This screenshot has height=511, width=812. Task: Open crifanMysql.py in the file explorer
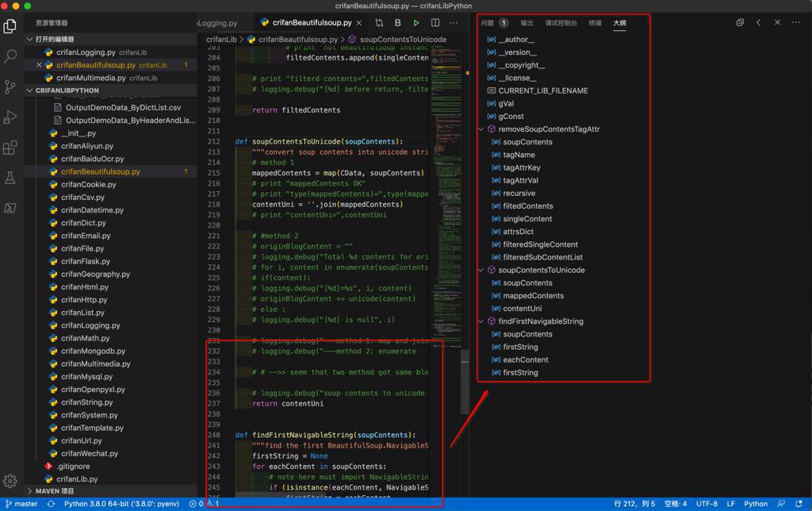coord(86,377)
